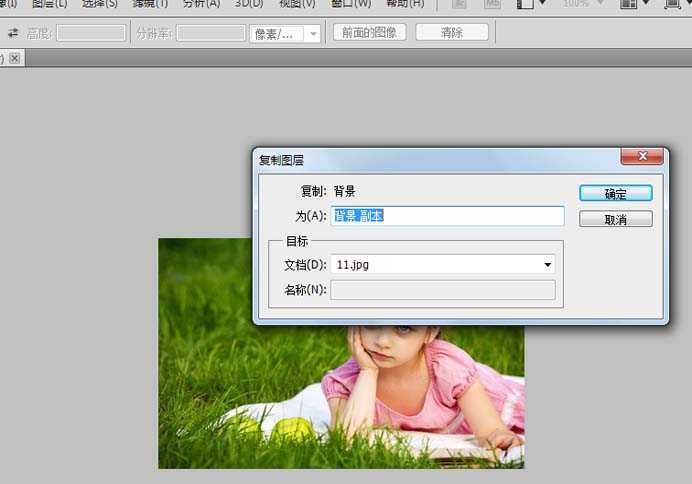Open the 3D(D) menu
Image resolution: width=692 pixels, height=484 pixels.
coord(249,4)
